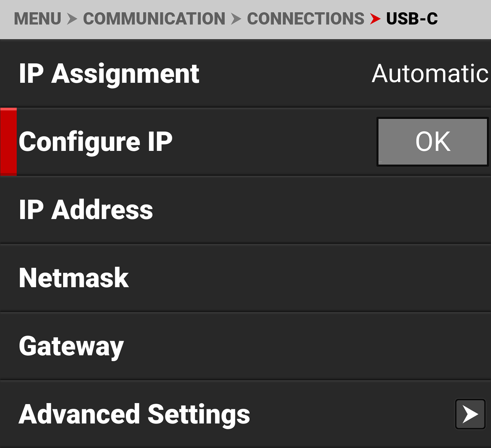This screenshot has height=448, width=491.
Task: Open the Advanced Settings row label
Action: tap(134, 414)
